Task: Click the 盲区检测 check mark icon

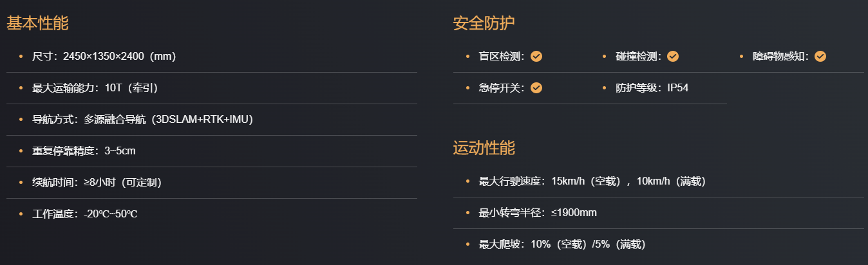Action: point(536,57)
